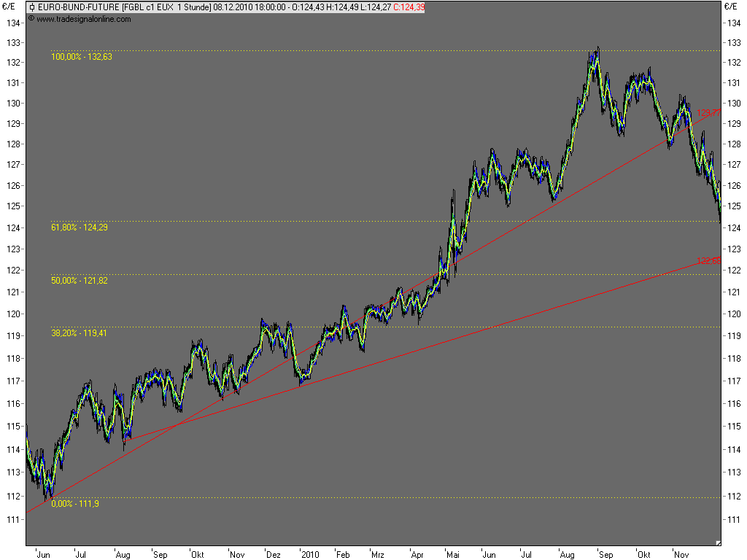Viewport: 747px width, 560px height.
Task: Click the Dez month label on time axis
Action: [274, 554]
